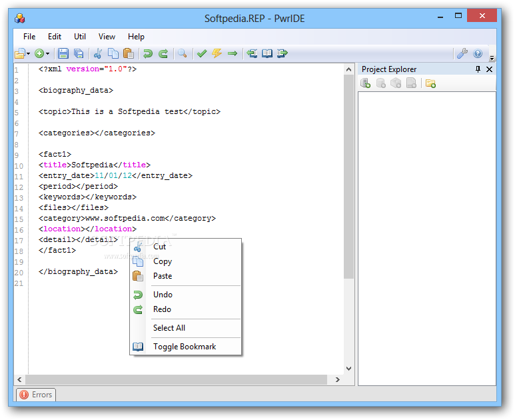Choose Undo from the context menu

pyautogui.click(x=186, y=295)
